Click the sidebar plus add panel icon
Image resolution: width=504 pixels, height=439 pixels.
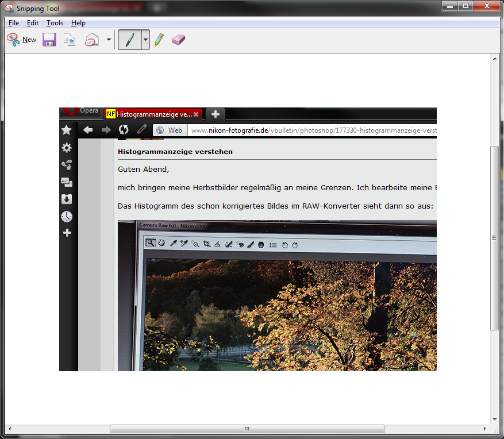pos(67,233)
